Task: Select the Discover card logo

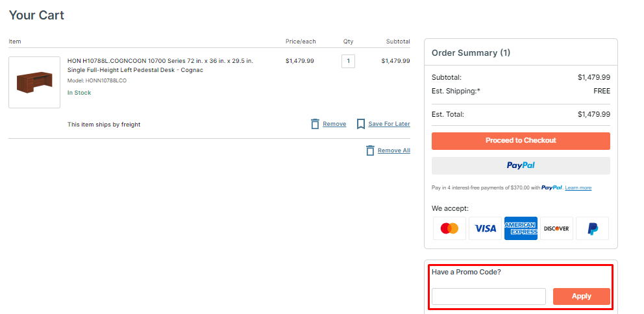Action: [x=556, y=228]
